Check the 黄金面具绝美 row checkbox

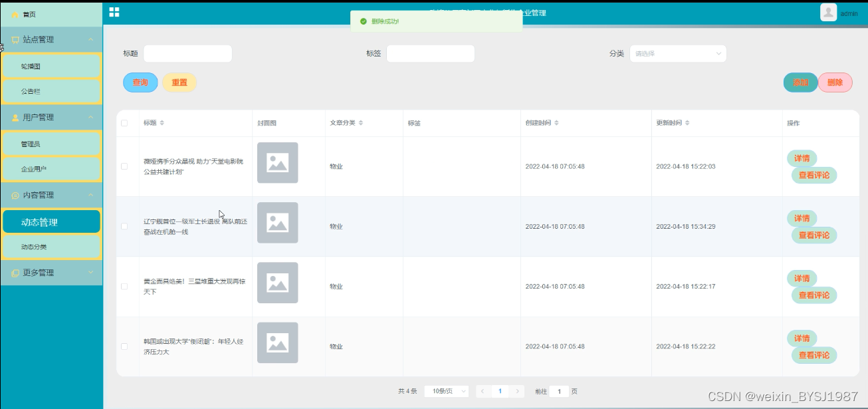point(124,286)
